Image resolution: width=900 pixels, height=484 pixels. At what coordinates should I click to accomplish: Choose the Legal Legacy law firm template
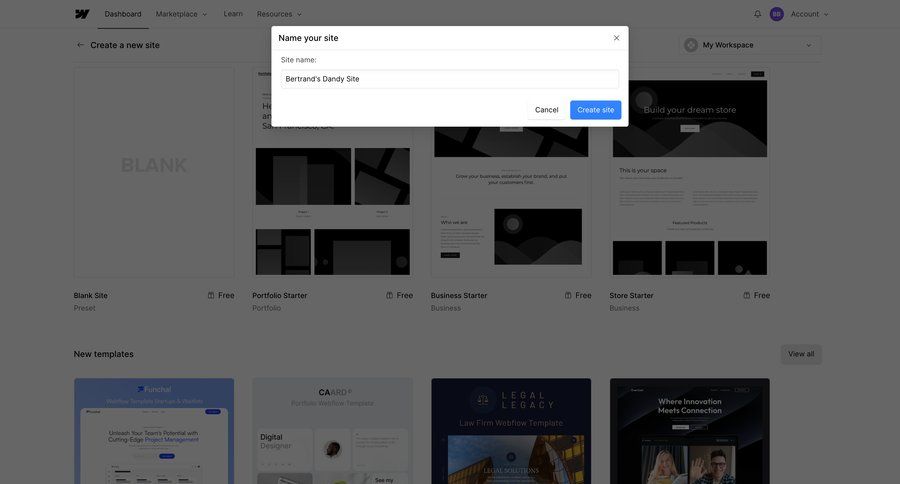coord(510,430)
